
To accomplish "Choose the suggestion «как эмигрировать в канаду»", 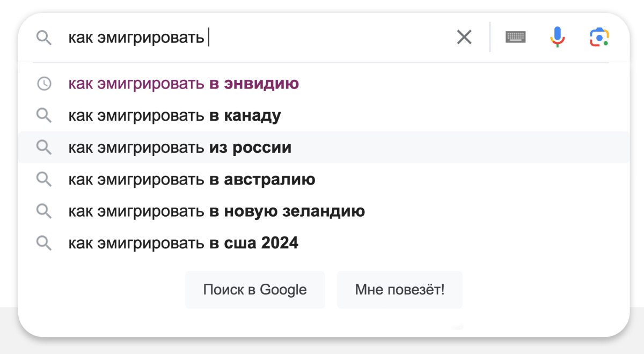I will click(174, 115).
